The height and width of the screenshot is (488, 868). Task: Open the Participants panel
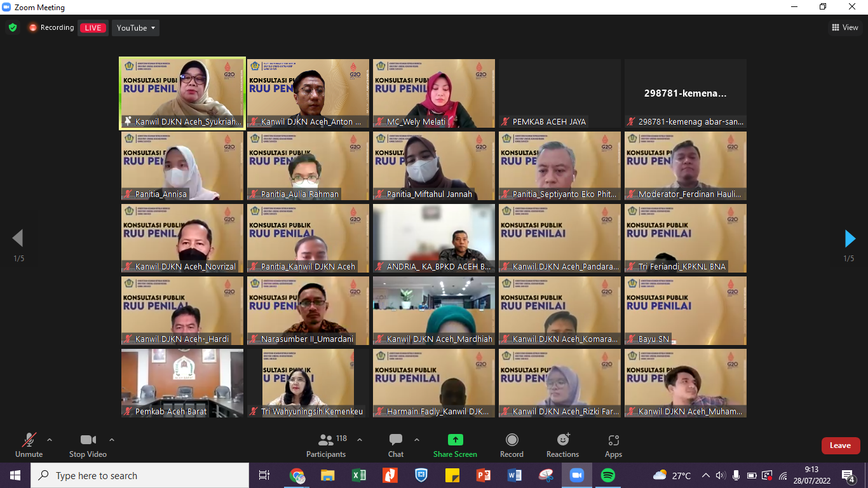tap(326, 445)
